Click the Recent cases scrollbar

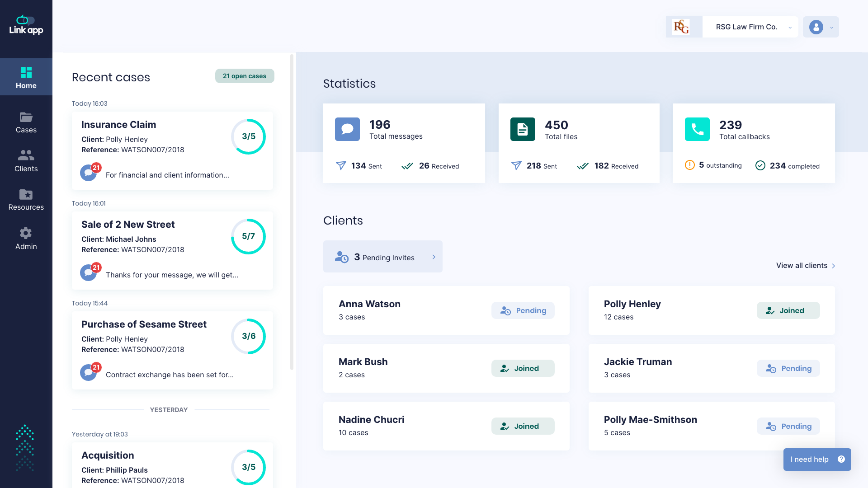click(292, 211)
